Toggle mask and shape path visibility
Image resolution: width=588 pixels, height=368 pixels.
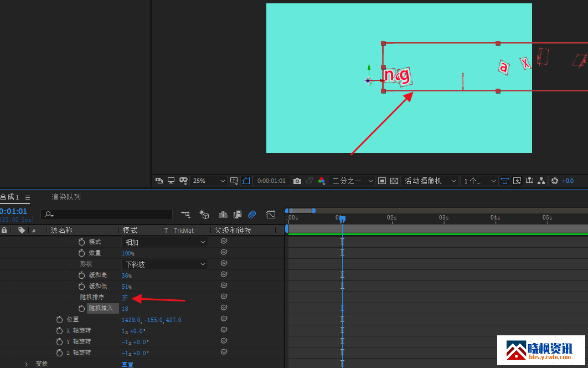[x=246, y=181]
